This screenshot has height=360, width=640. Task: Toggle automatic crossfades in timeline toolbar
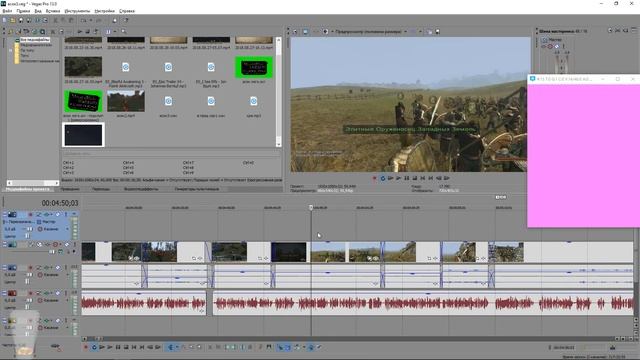[288, 347]
